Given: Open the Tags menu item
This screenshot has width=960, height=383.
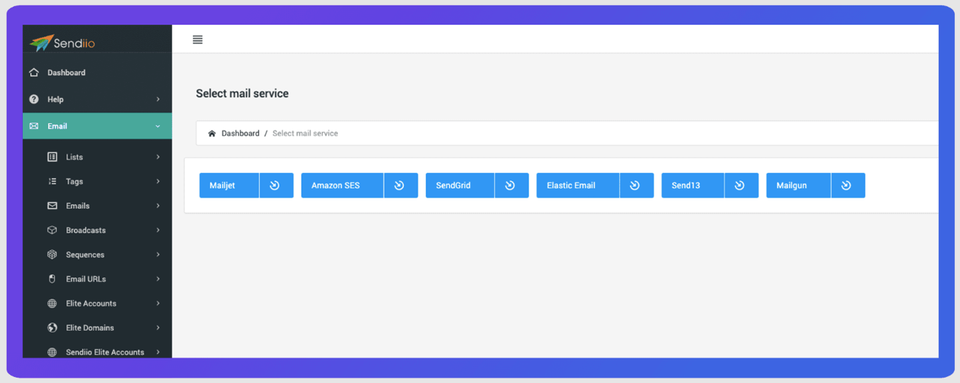Looking at the screenshot, I should (x=97, y=182).
